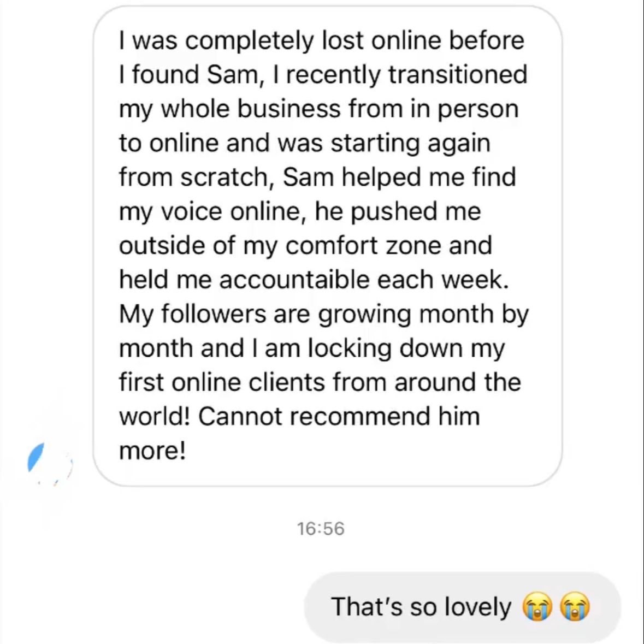Click the line "first online clients from around the"

[320, 382]
